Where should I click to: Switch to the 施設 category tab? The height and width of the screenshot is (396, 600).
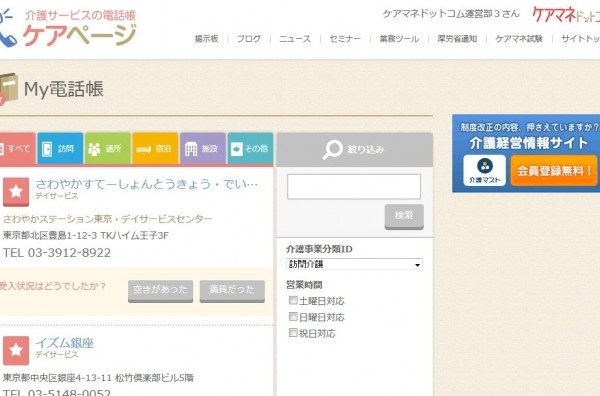[203, 148]
